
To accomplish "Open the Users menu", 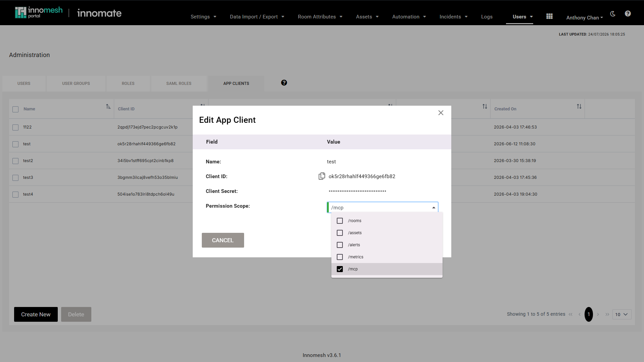I will click(x=523, y=16).
